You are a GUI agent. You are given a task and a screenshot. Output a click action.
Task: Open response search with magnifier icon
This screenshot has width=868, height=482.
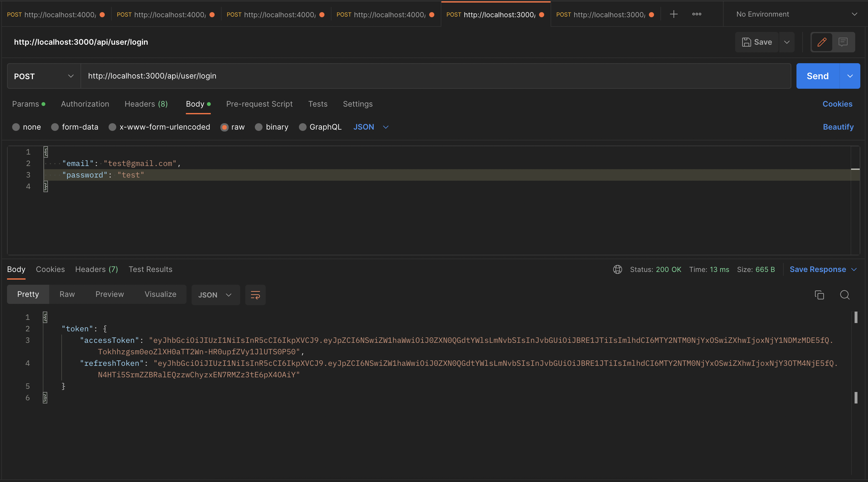pyautogui.click(x=845, y=295)
